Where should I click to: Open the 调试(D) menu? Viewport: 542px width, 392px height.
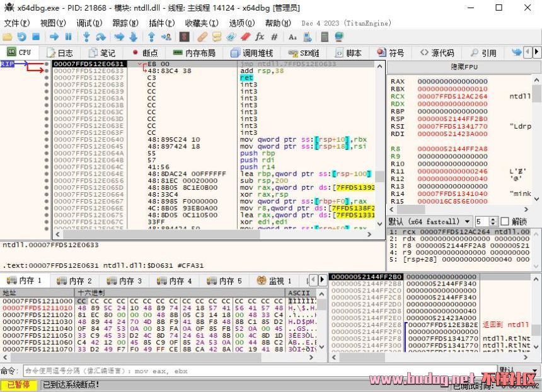click(89, 23)
